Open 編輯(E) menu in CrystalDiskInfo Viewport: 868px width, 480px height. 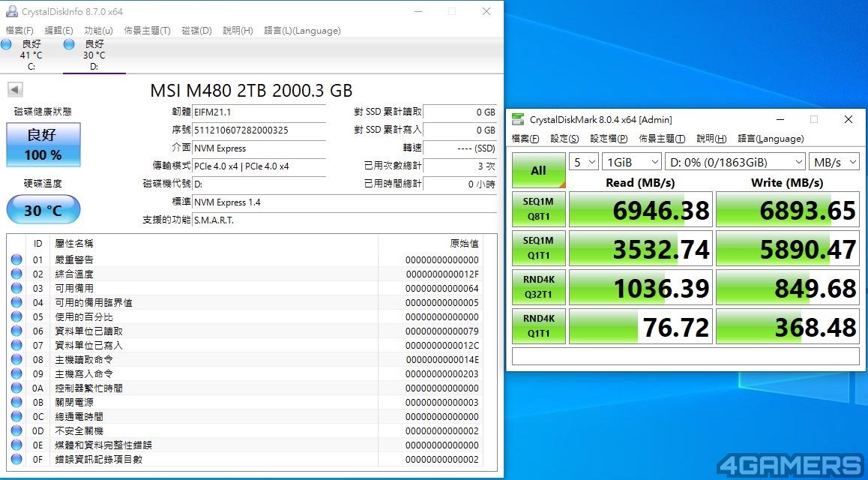[x=58, y=31]
